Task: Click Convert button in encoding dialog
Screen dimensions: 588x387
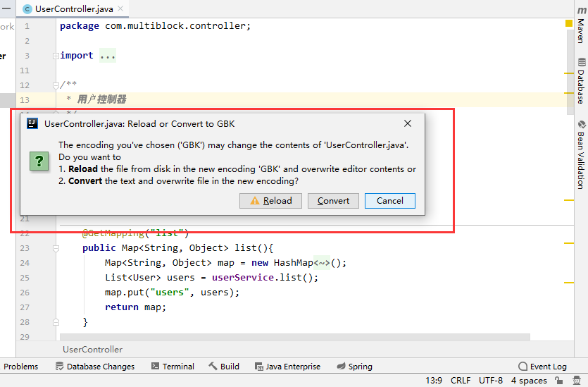Action: tap(333, 201)
